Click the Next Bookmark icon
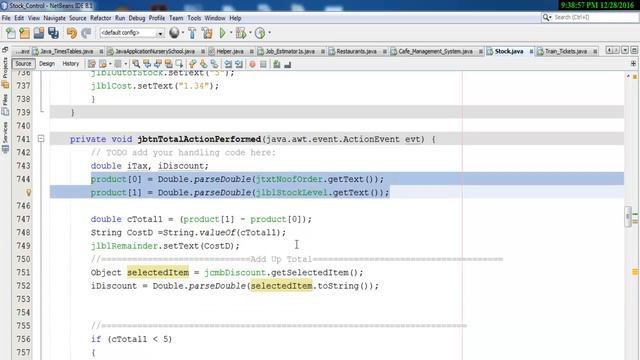This screenshot has width=640, height=360. 203,64
